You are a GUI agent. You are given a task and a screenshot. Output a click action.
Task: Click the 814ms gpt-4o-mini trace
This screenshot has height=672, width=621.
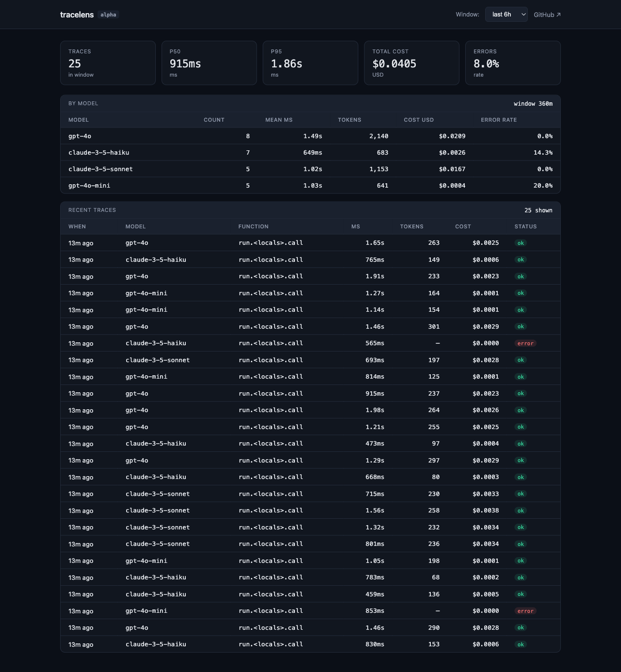pyautogui.click(x=310, y=377)
